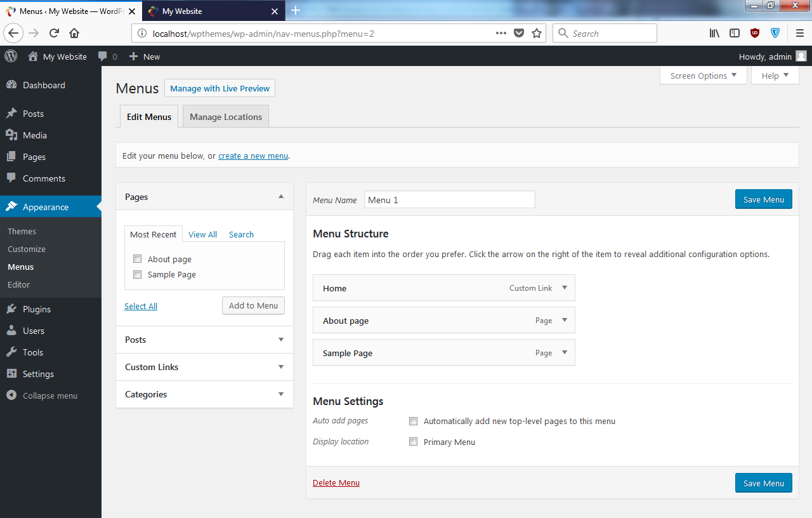Expand the Posts accordion panel

coord(281,340)
